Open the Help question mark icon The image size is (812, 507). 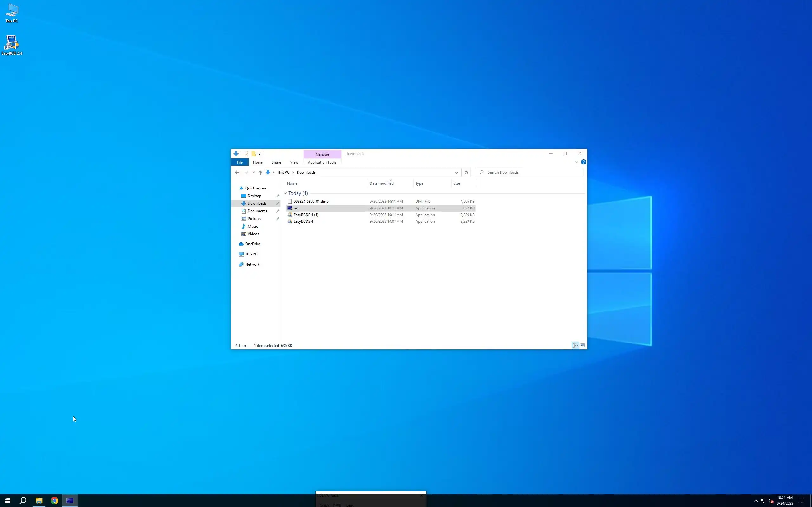(584, 162)
